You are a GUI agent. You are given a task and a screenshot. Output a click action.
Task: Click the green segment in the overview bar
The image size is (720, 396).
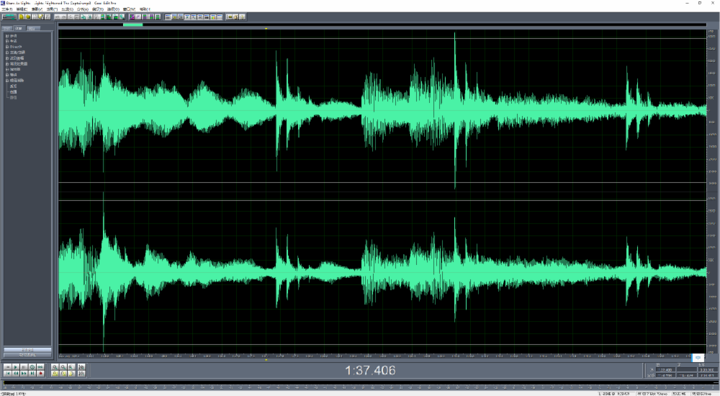coord(133,24)
